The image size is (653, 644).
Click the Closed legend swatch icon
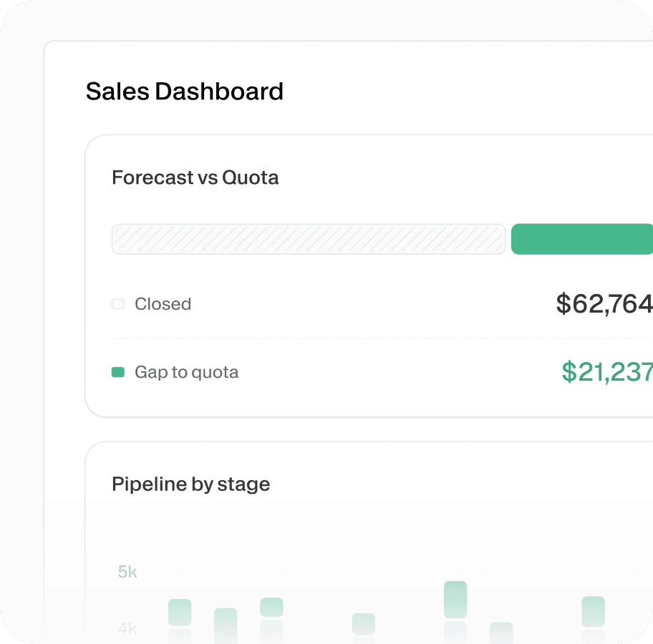pyautogui.click(x=118, y=304)
